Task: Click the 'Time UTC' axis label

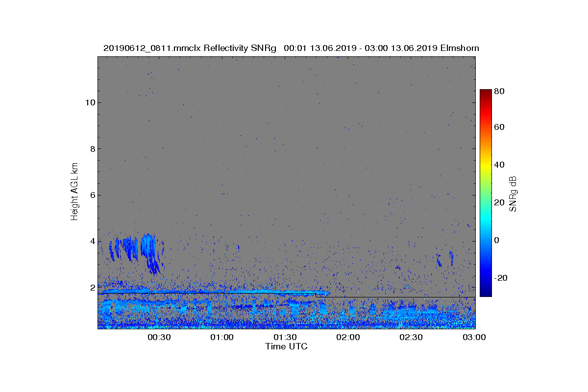Action: click(x=287, y=346)
